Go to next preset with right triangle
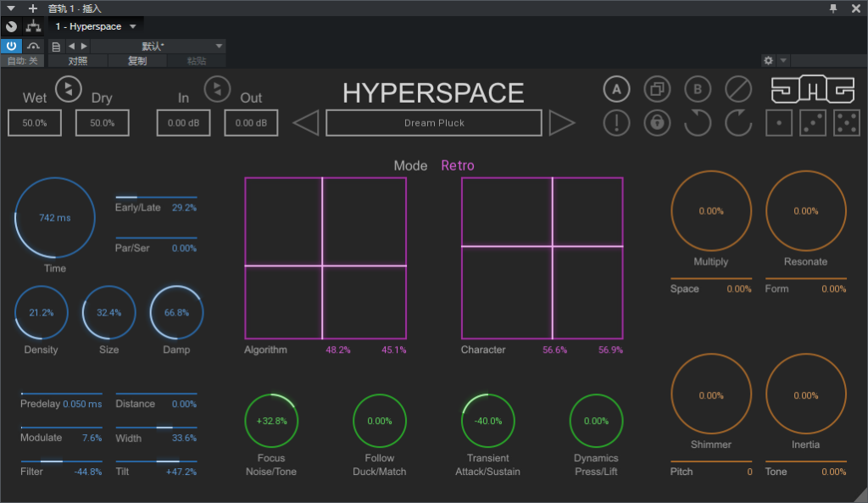Image resolution: width=868 pixels, height=503 pixels. point(562,123)
